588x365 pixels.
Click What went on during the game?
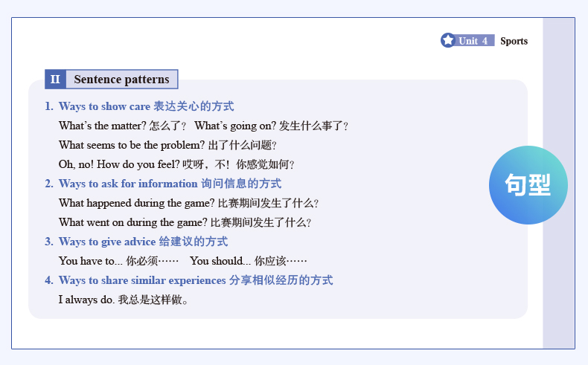pos(133,222)
